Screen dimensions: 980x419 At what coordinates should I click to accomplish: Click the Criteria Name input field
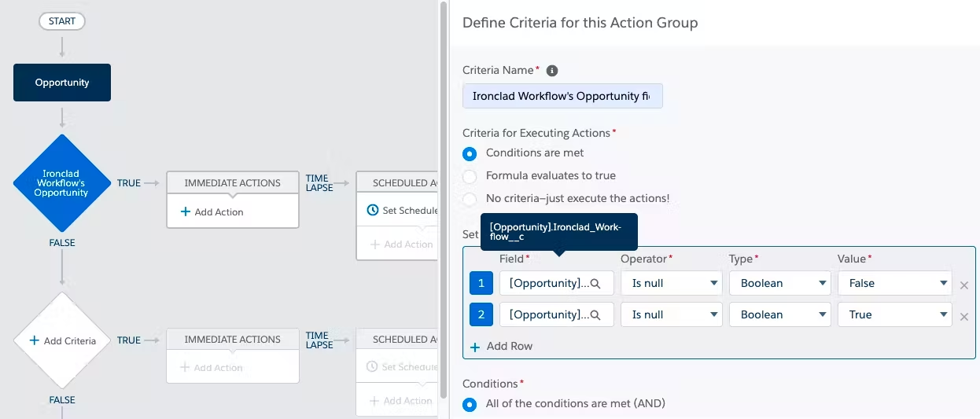click(x=562, y=96)
